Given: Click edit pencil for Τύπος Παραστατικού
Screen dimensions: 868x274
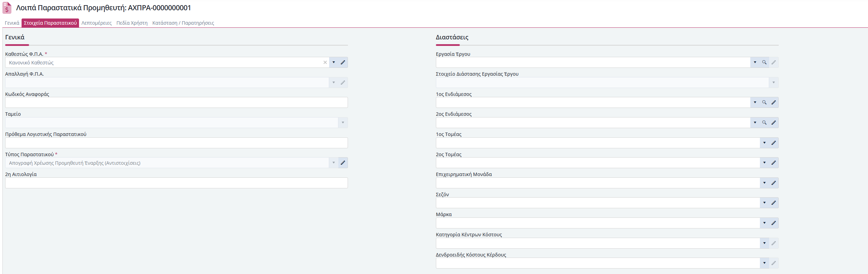Looking at the screenshot, I should point(343,163).
